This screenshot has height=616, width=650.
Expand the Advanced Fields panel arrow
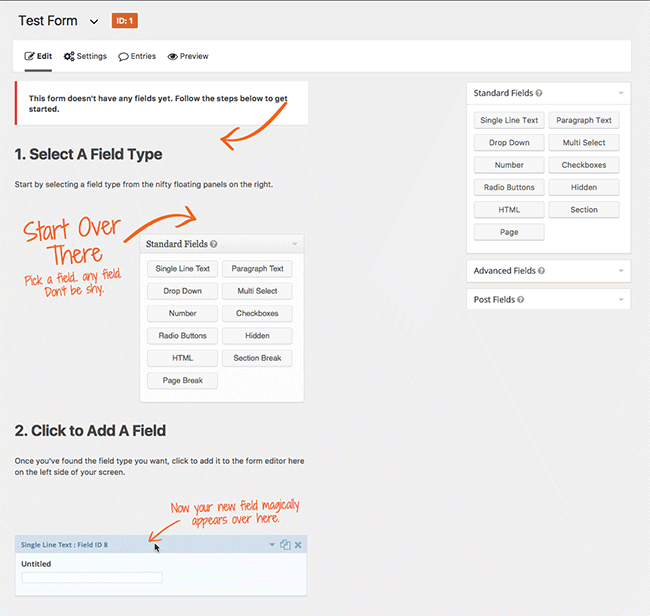pyautogui.click(x=621, y=271)
